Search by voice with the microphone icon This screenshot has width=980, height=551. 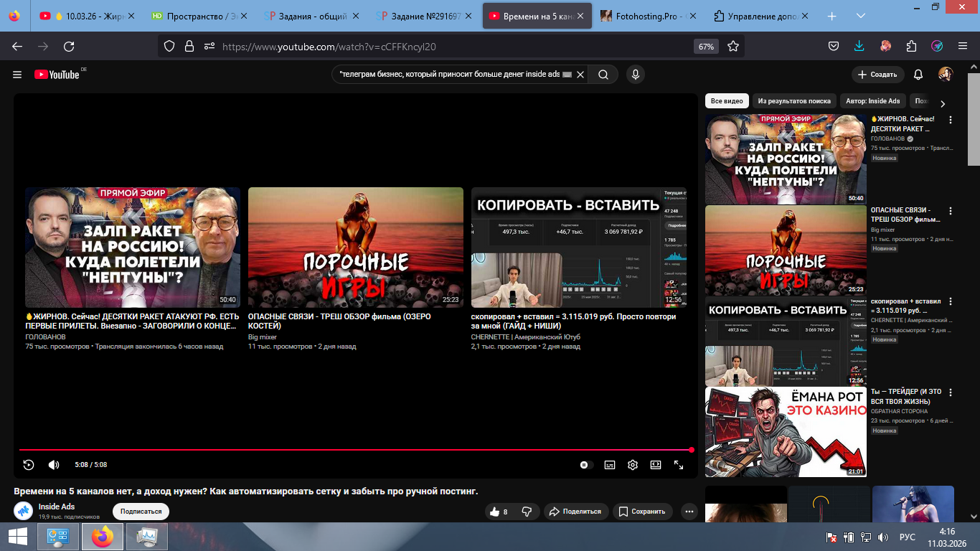click(x=635, y=75)
